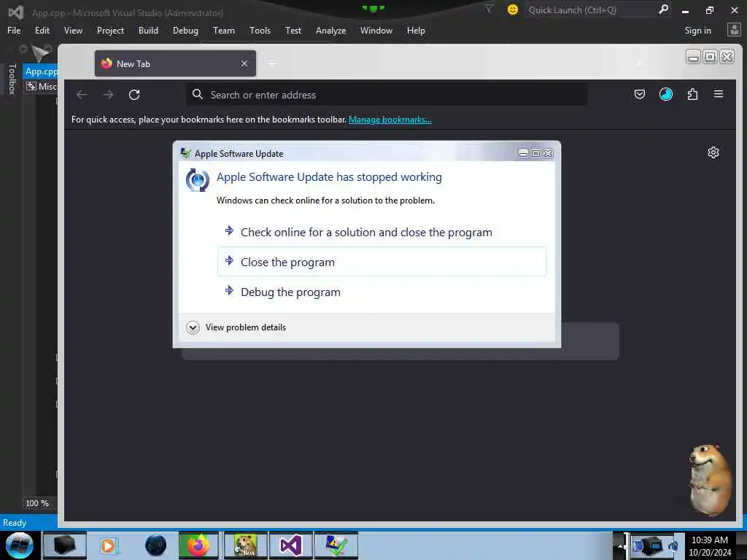
Task: Click the Manage bookmarks link
Action: (390, 120)
